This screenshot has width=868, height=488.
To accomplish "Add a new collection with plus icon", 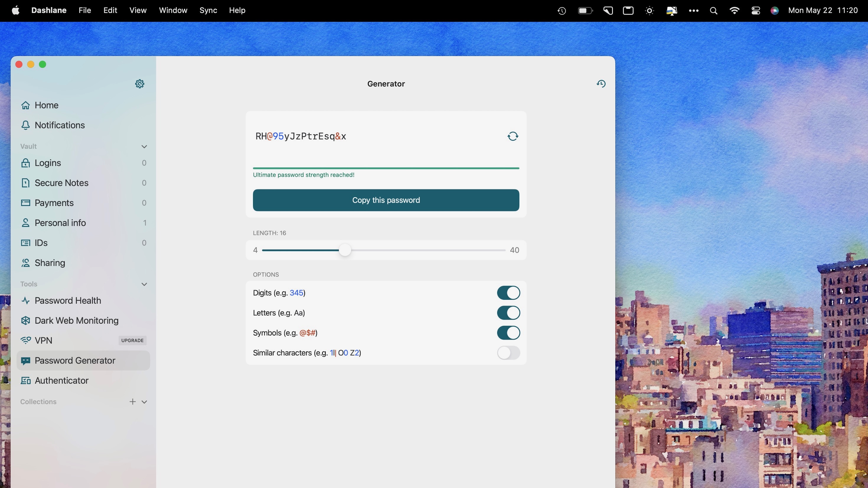I will coord(133,402).
